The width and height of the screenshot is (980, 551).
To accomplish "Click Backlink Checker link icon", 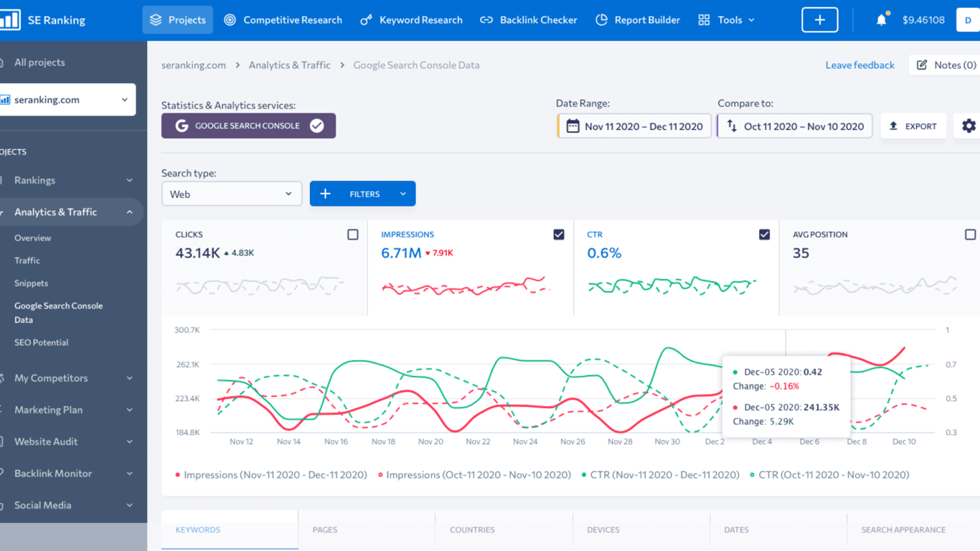I will click(x=486, y=20).
